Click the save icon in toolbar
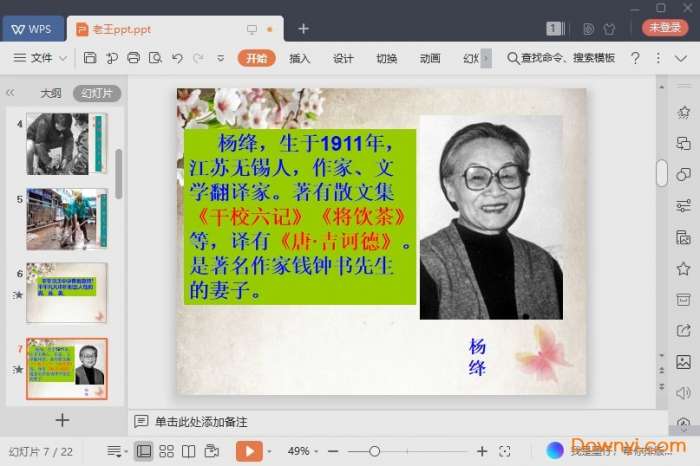 pyautogui.click(x=90, y=58)
